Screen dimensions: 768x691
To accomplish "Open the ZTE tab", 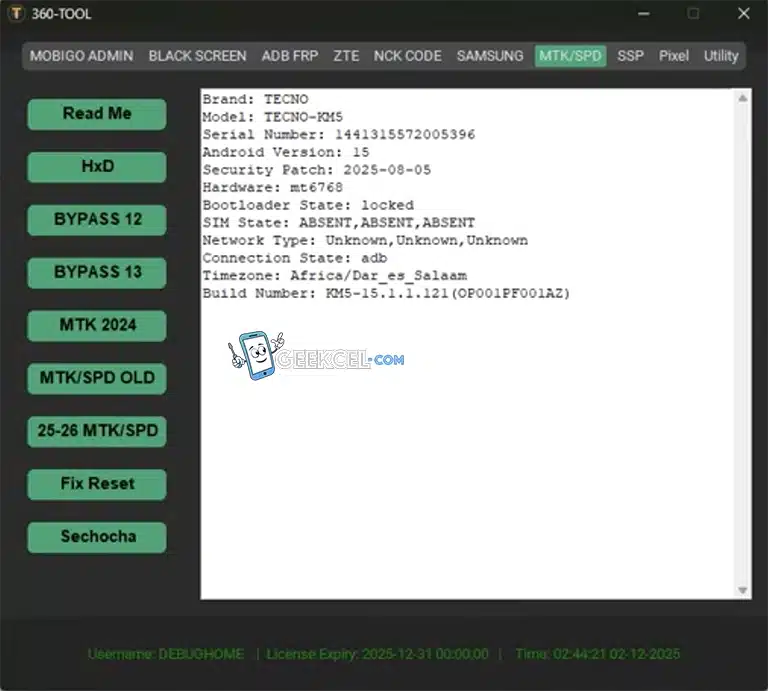I will pyautogui.click(x=346, y=56).
